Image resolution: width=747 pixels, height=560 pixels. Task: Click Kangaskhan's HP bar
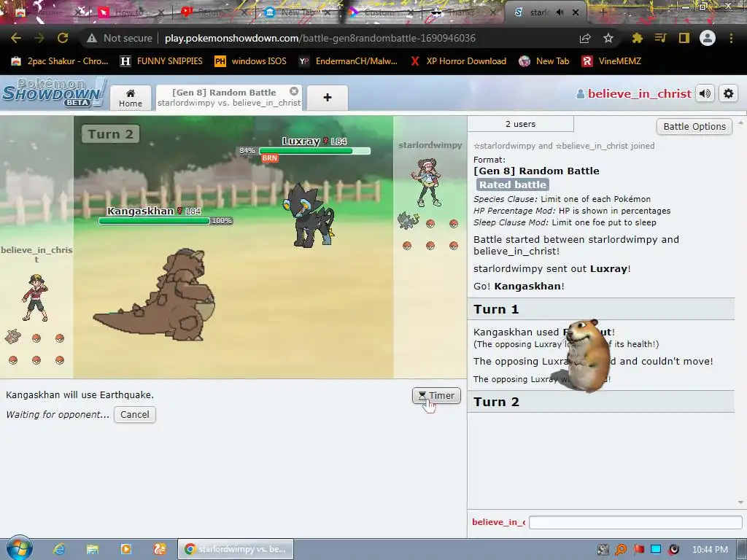155,221
